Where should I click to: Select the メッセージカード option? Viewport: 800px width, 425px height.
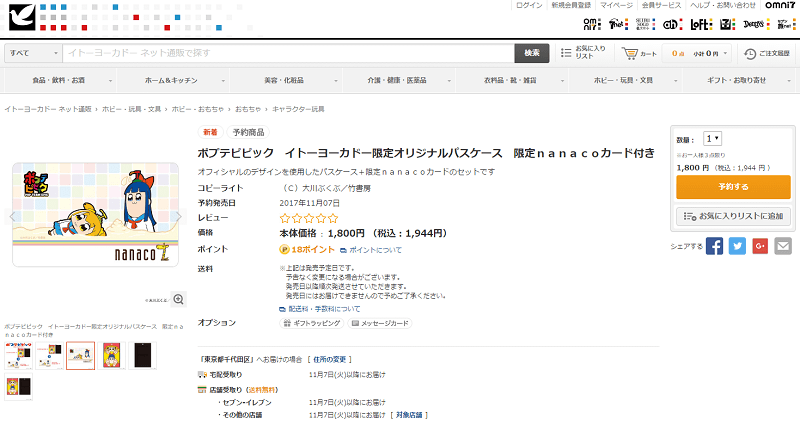click(x=380, y=323)
